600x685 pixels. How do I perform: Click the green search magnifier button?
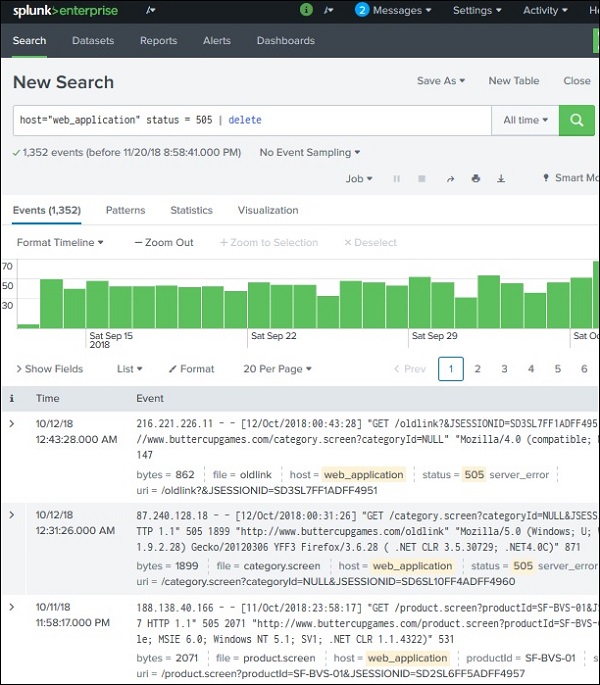(576, 120)
